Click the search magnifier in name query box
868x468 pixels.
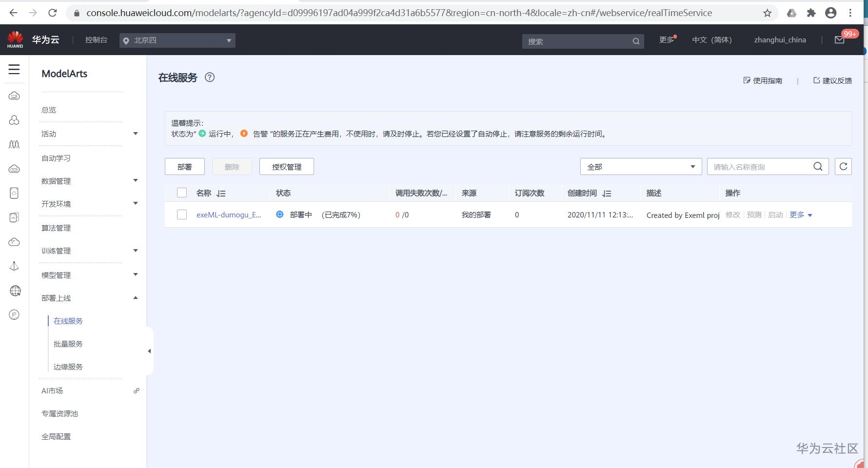pos(818,166)
